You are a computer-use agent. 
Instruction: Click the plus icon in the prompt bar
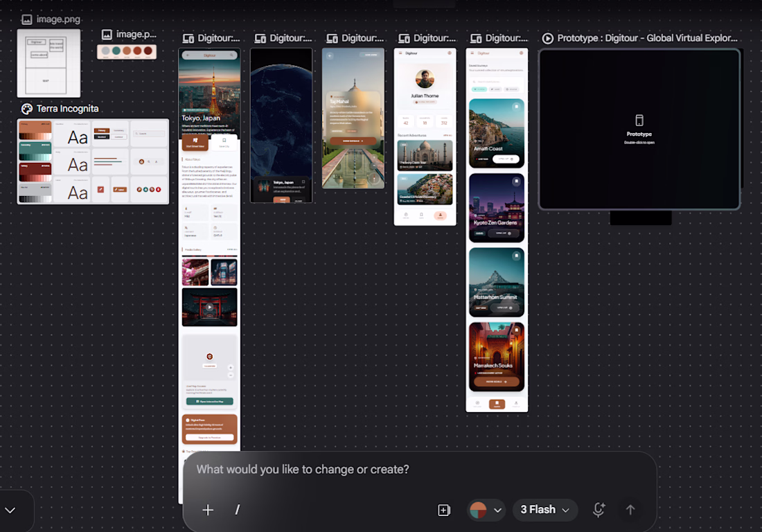[x=208, y=510]
